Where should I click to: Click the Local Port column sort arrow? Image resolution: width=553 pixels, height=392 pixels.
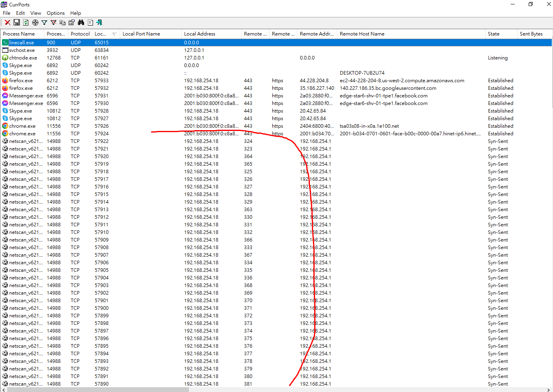tap(114, 34)
